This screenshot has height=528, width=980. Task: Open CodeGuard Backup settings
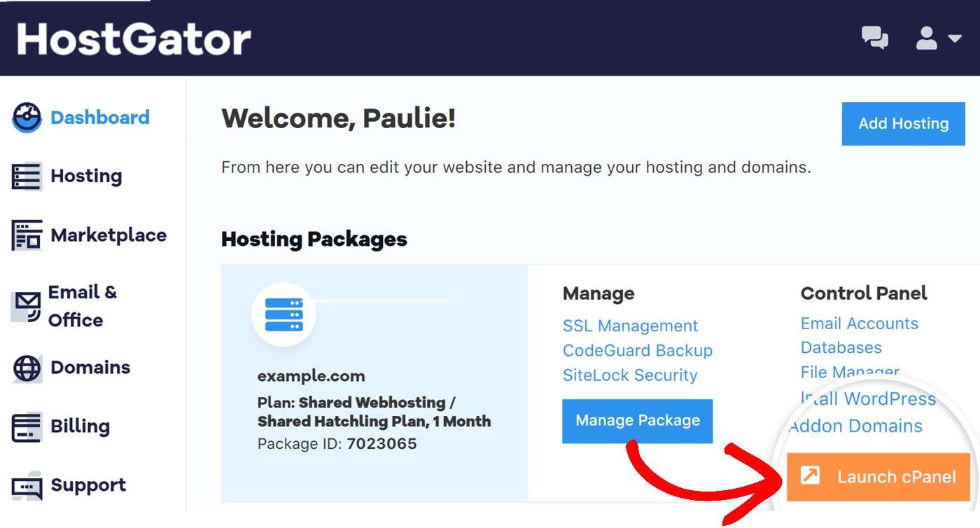pos(637,350)
